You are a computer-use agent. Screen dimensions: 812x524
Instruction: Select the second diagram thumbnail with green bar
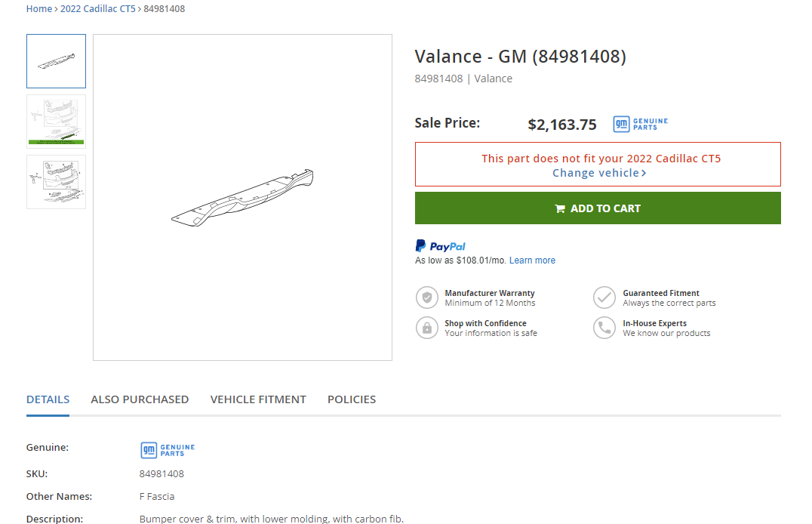[x=57, y=121]
